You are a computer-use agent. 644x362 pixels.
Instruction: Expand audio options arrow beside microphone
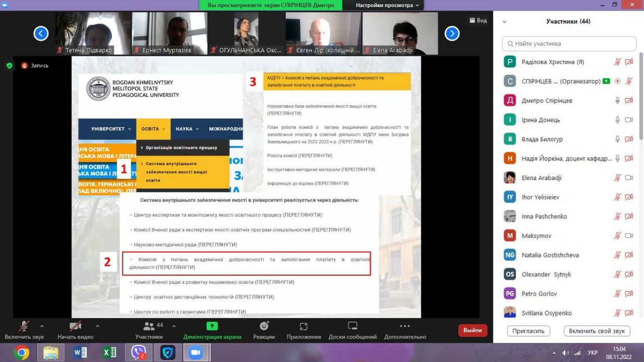[x=42, y=326]
